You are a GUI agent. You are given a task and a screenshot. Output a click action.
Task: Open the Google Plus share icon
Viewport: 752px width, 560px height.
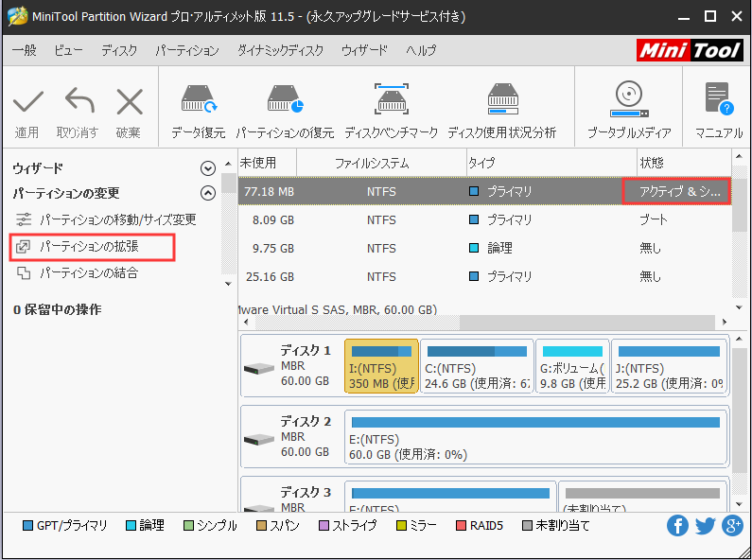point(732,526)
